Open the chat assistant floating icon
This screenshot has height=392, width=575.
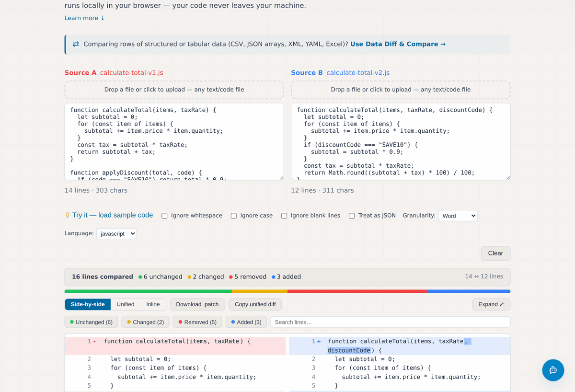click(x=553, y=370)
